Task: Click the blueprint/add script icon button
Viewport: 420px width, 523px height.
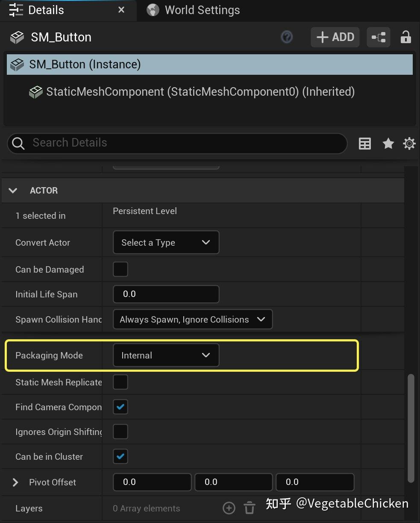Action: [378, 37]
